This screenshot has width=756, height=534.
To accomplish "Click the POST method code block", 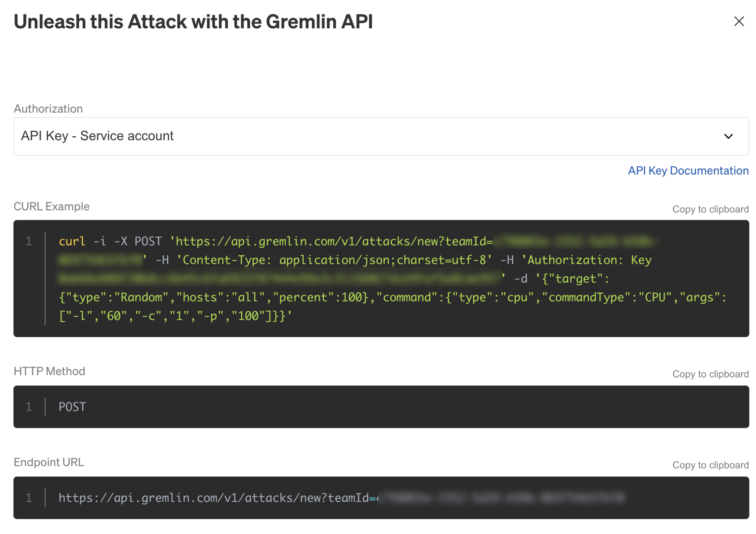I will (x=72, y=407).
